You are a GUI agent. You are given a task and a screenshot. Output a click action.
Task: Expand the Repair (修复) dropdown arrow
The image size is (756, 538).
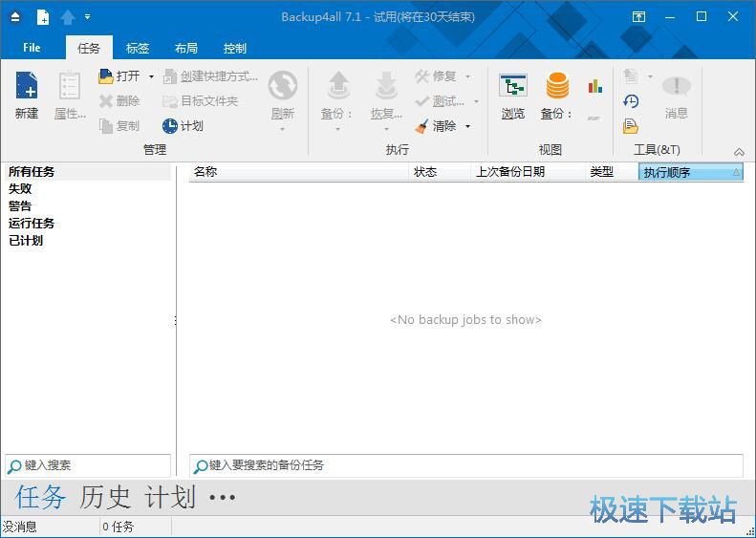coord(467,76)
